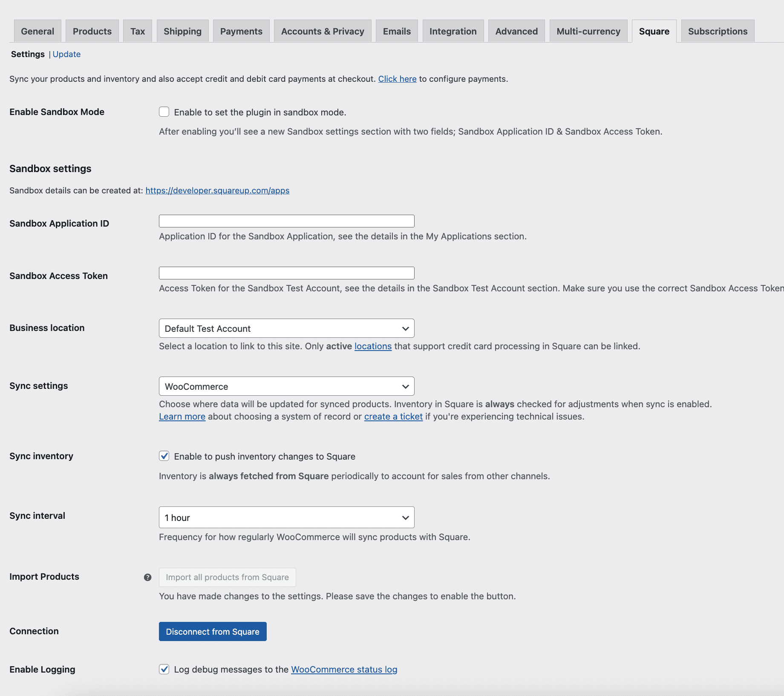Select the Advanced tab
Viewport: 784px width, 696px height.
(x=516, y=31)
